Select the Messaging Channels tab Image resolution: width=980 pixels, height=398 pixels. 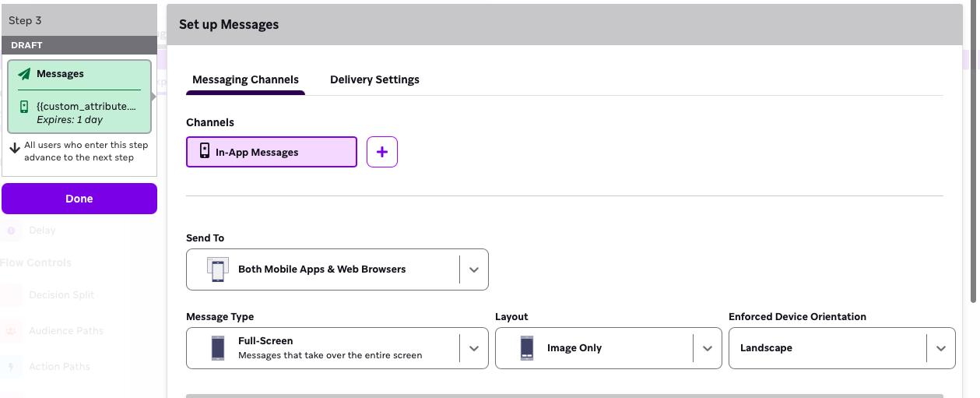click(245, 79)
